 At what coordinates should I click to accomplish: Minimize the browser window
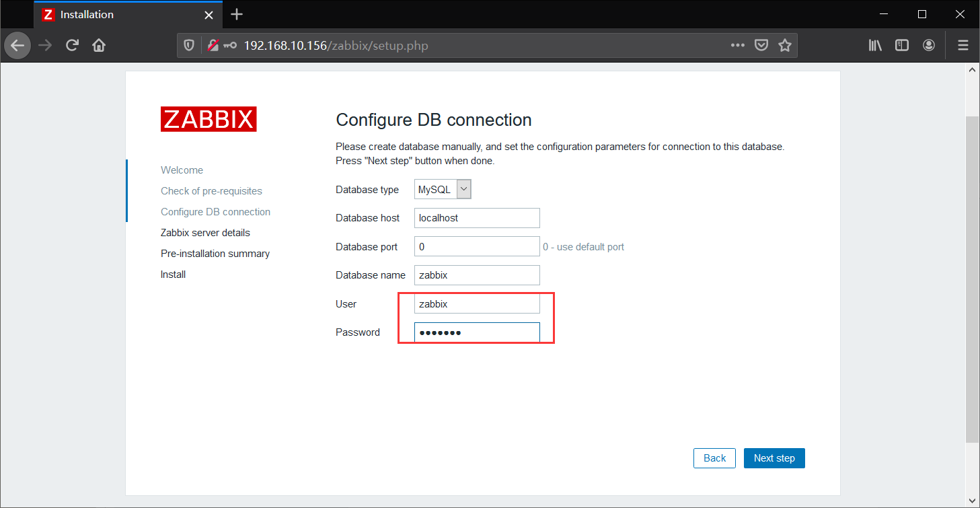(x=885, y=14)
